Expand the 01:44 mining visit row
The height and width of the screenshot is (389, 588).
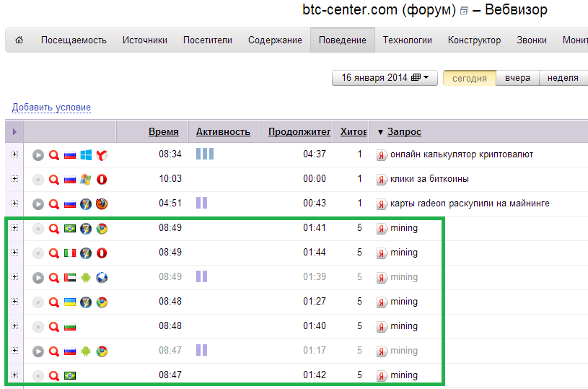coord(14,253)
